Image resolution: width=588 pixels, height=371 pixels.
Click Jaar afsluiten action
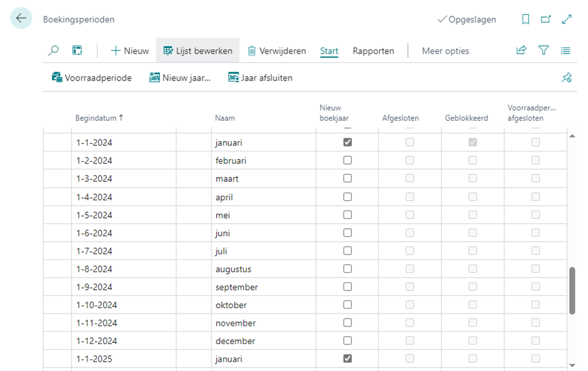pos(260,77)
